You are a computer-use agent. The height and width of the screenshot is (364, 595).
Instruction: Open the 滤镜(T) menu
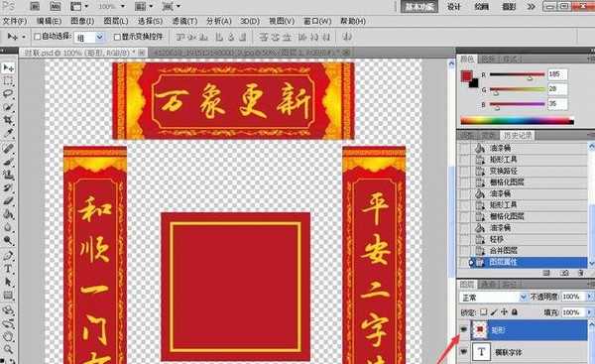tap(184, 21)
